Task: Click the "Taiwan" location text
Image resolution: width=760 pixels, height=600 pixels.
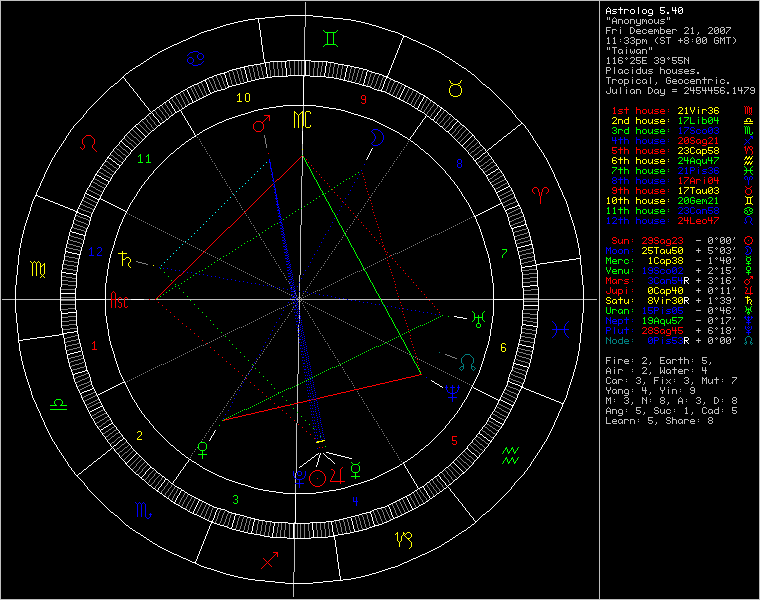Action: (x=629, y=50)
